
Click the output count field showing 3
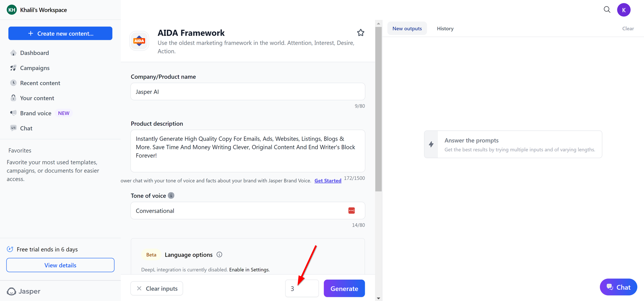[302, 288]
